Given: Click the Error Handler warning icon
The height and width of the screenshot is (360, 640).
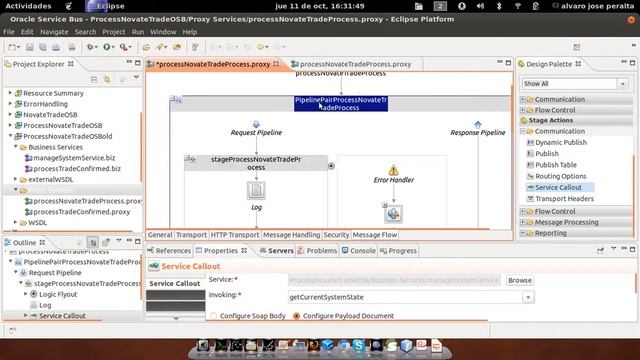Looking at the screenshot, I should (x=393, y=170).
